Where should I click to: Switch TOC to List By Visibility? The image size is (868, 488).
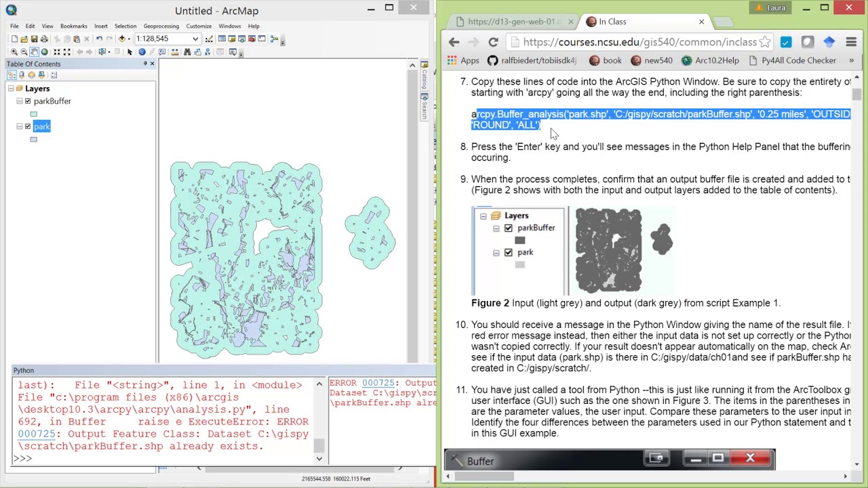coord(31,75)
